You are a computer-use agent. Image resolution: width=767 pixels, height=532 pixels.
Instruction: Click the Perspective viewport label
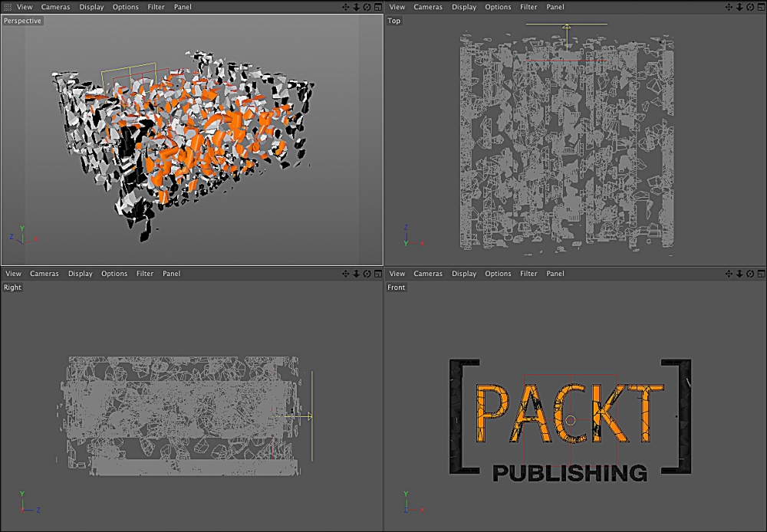coord(22,21)
